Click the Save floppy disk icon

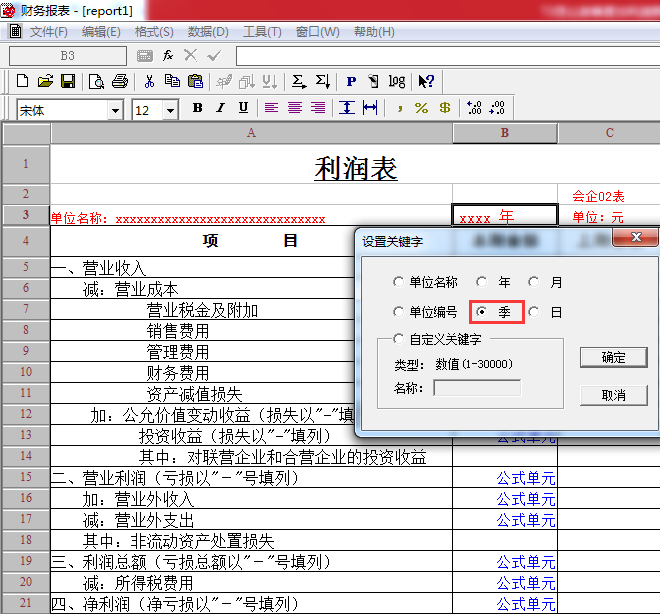pyautogui.click(x=68, y=81)
